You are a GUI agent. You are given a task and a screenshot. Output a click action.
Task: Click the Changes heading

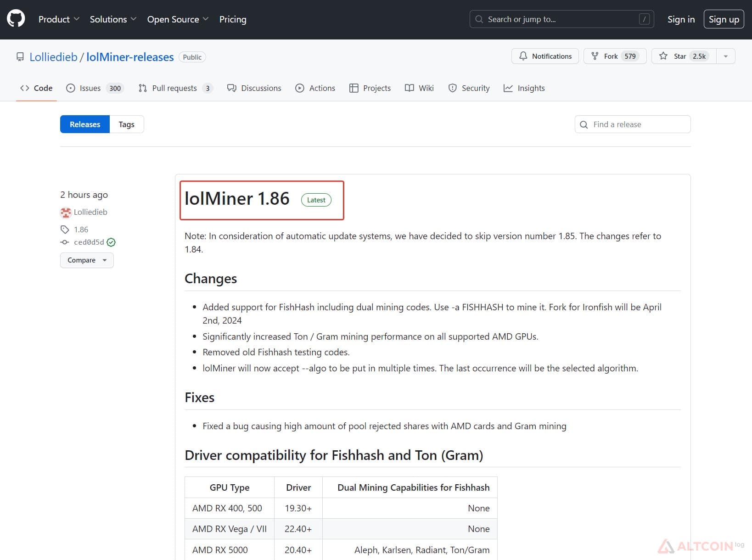pos(211,279)
